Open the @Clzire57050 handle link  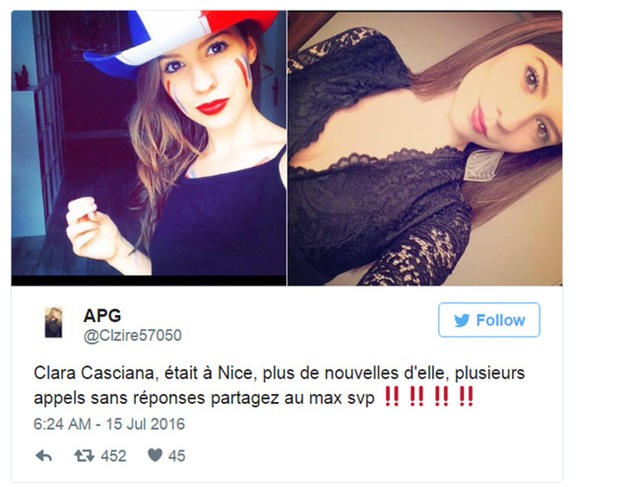(x=133, y=335)
